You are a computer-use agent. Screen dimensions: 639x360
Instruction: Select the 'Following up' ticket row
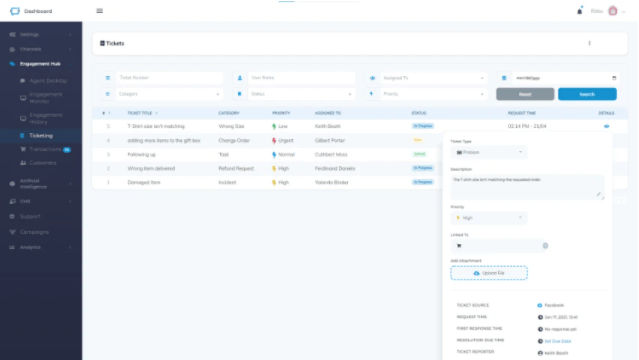point(267,155)
